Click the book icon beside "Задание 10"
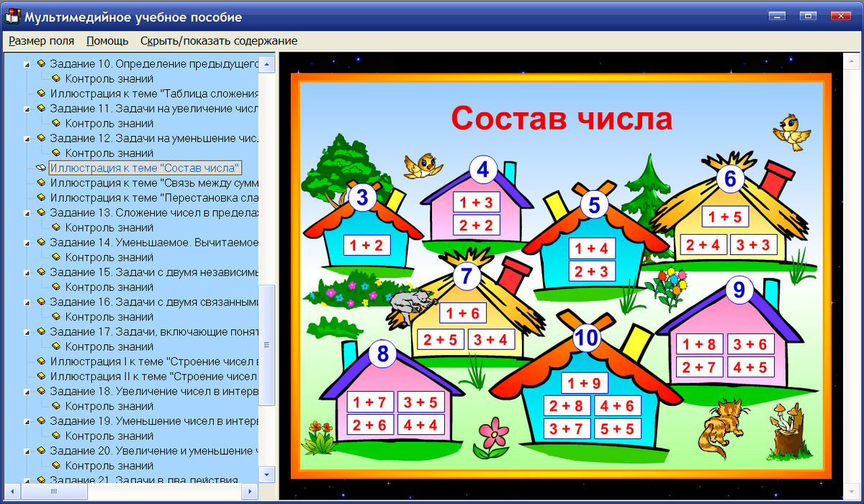The width and height of the screenshot is (864, 504). (42, 63)
